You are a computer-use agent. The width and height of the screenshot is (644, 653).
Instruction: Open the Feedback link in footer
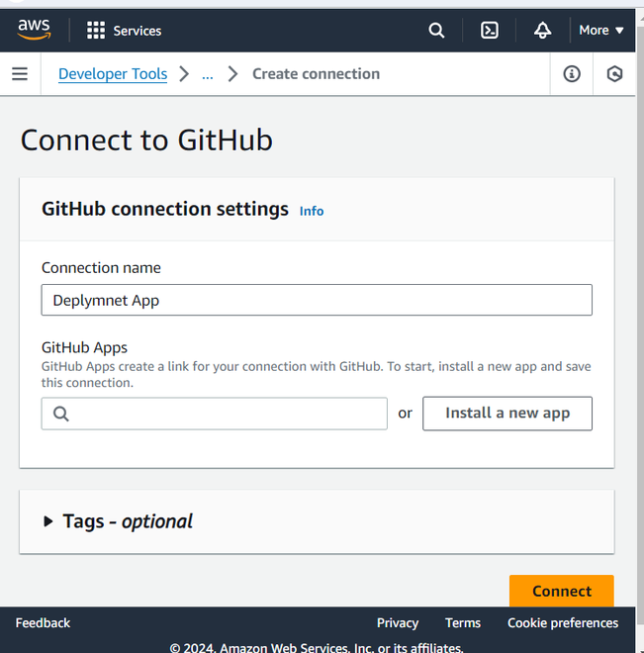click(x=44, y=623)
